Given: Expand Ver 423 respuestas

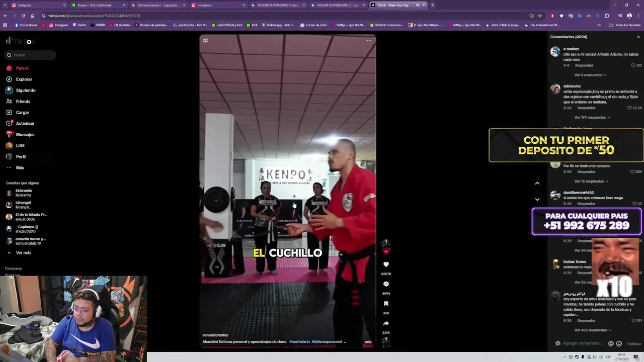Looking at the screenshot, I should [592, 330].
